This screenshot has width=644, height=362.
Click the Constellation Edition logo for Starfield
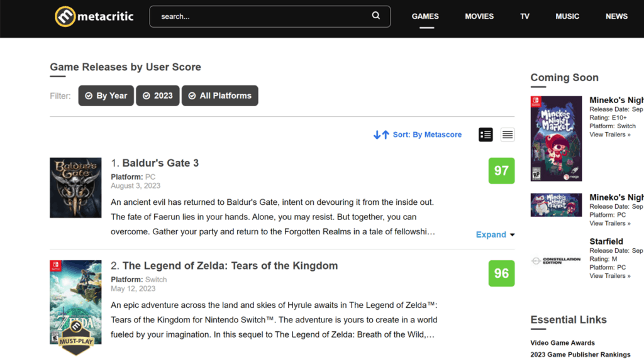pyautogui.click(x=556, y=261)
